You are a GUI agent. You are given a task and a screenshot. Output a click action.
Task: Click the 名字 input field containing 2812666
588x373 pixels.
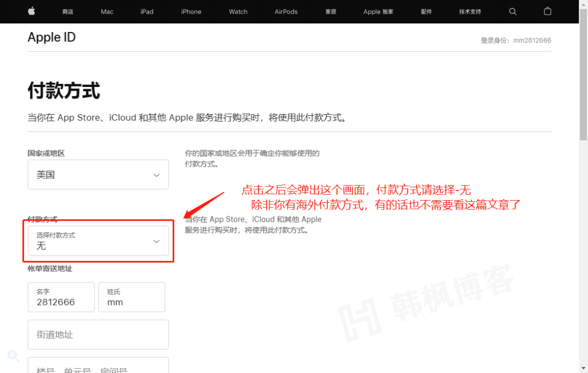[x=61, y=297]
